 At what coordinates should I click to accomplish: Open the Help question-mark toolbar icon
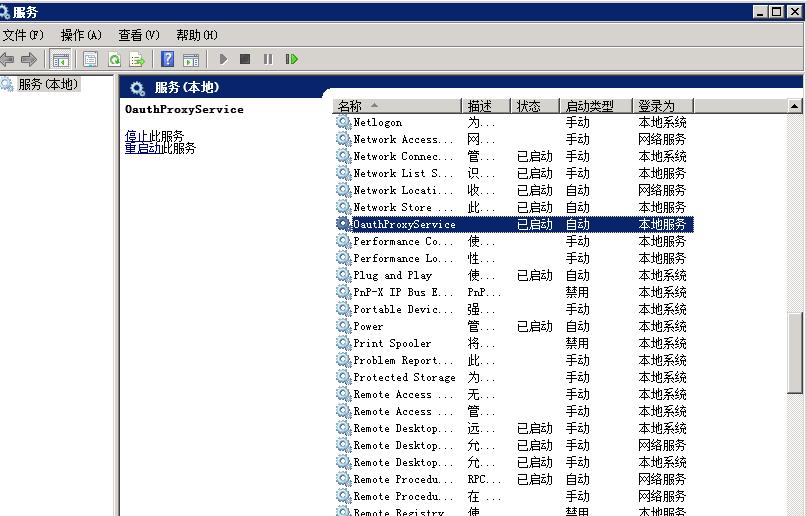168,59
